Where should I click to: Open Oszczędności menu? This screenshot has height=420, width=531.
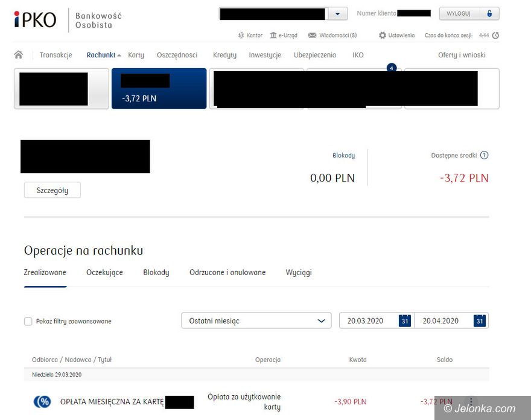pyautogui.click(x=177, y=55)
